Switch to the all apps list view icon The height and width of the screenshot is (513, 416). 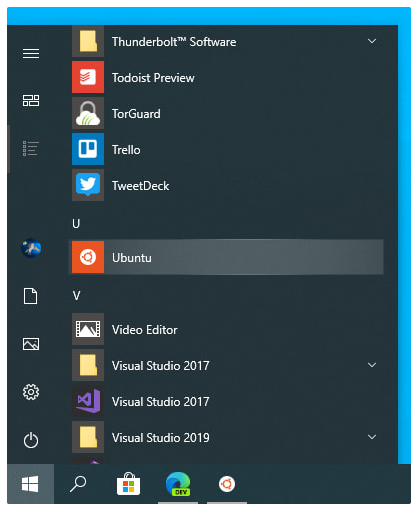pyautogui.click(x=31, y=148)
